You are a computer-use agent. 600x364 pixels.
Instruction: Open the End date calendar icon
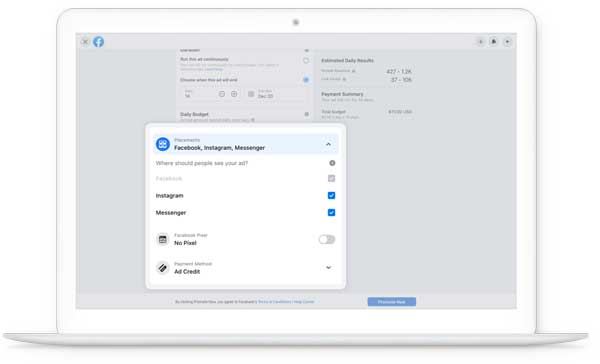[x=251, y=94]
